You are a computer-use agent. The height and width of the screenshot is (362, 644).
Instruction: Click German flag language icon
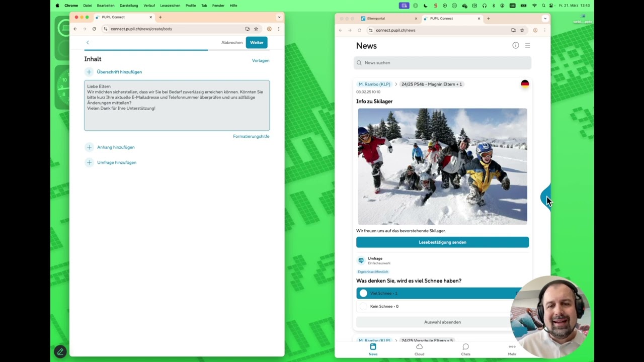click(x=525, y=84)
